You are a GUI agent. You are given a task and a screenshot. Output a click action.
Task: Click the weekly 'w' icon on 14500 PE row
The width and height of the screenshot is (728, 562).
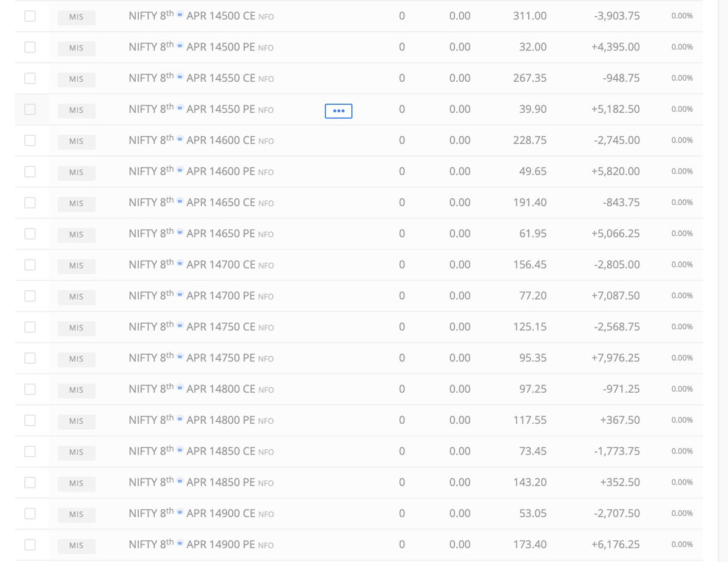(x=180, y=46)
